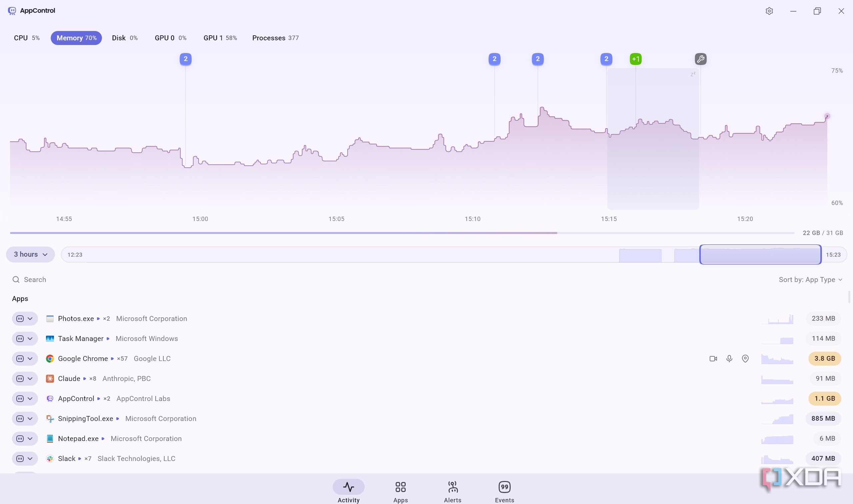Click the memory usage bar 22 GB / 31 GB

pyautogui.click(x=402, y=233)
